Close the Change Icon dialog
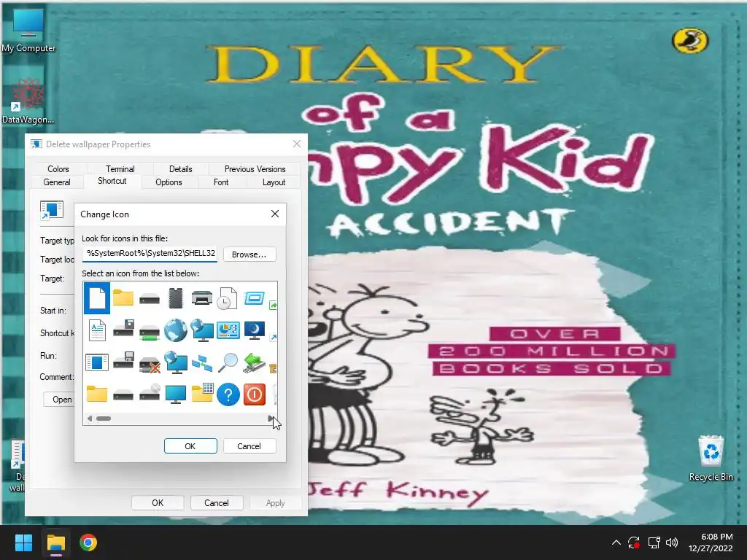747x560 pixels. [275, 214]
